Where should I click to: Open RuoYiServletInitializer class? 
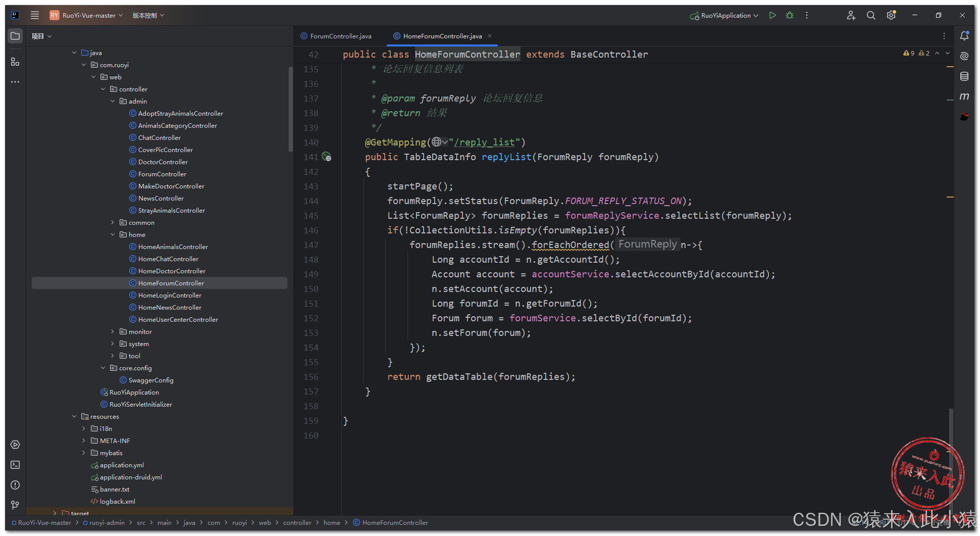(x=140, y=404)
